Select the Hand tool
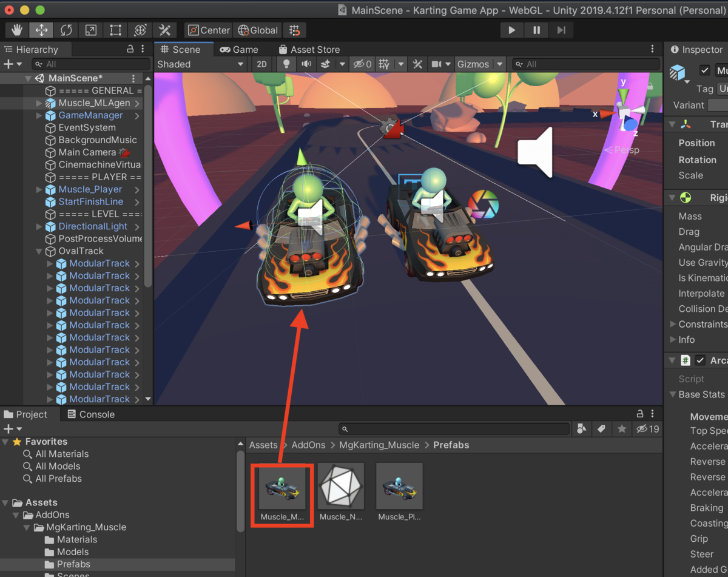The image size is (728, 577). [x=17, y=30]
